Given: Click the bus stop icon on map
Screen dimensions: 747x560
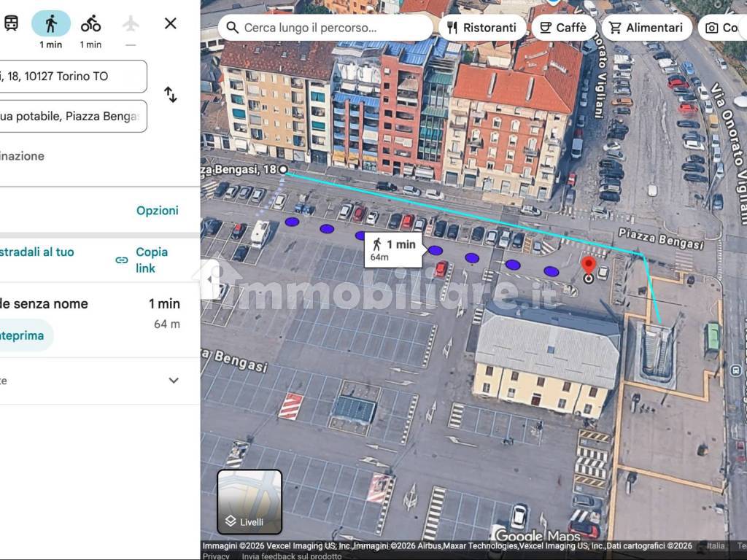Looking at the screenshot, I should 735,370.
